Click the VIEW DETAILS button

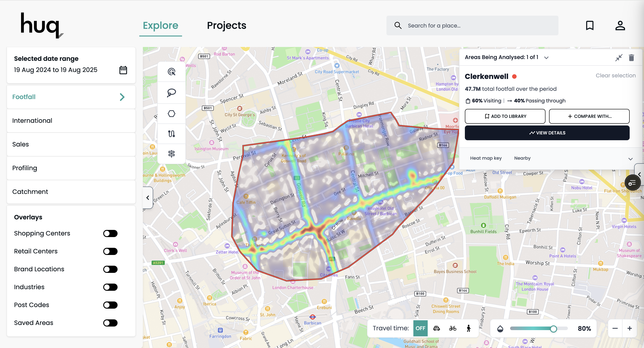point(547,133)
